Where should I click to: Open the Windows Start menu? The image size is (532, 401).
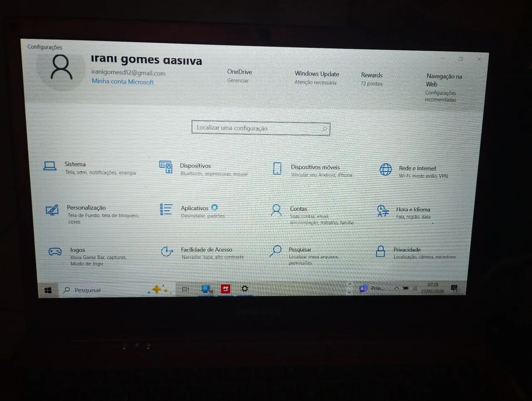click(x=48, y=290)
